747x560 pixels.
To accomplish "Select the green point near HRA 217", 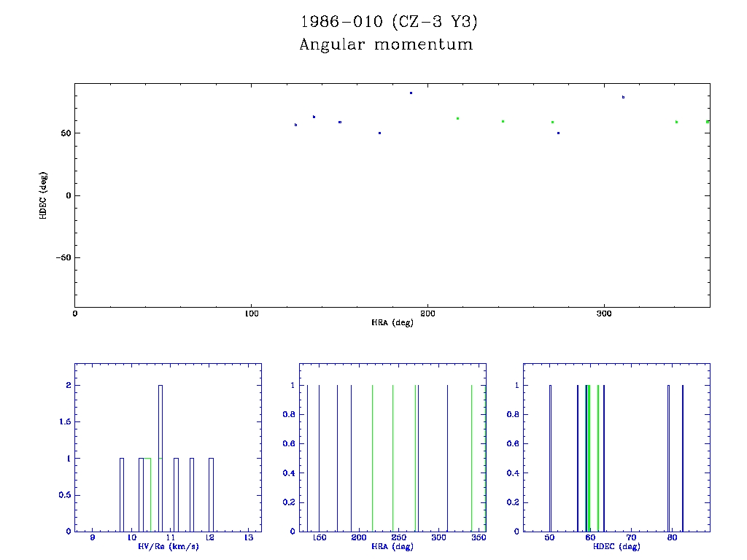I will [x=458, y=118].
